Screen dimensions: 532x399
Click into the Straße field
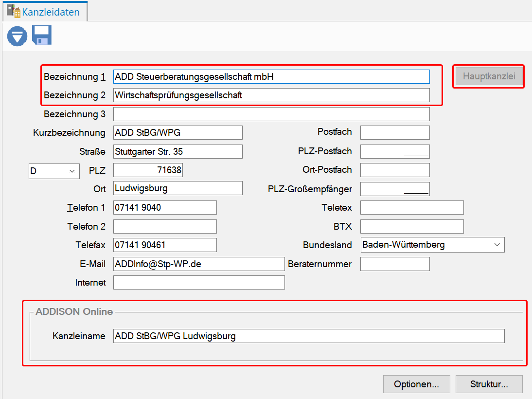point(178,151)
